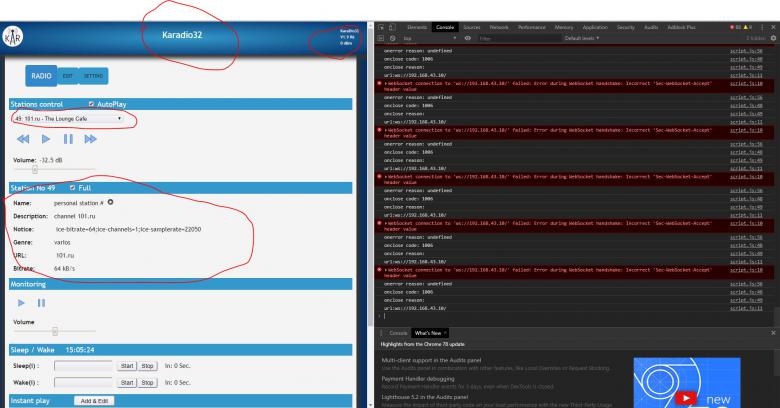Open the Audits tab in DevTools

pos(651,27)
